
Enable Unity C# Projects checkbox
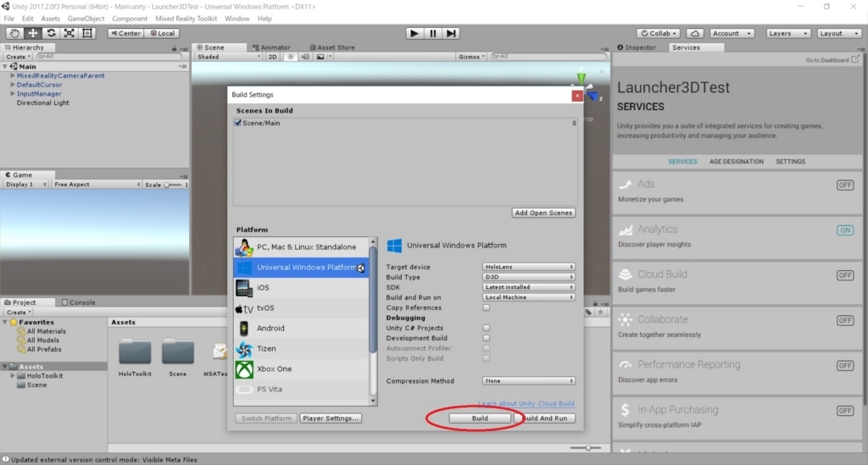click(x=486, y=328)
